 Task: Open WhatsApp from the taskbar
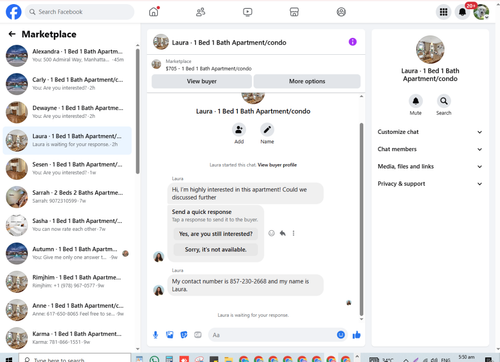click(154, 359)
